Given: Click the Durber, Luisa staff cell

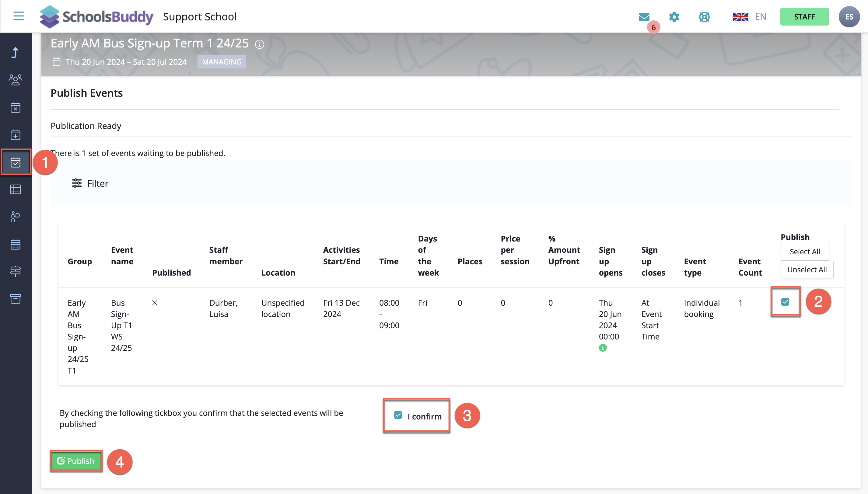Looking at the screenshot, I should coord(223,308).
